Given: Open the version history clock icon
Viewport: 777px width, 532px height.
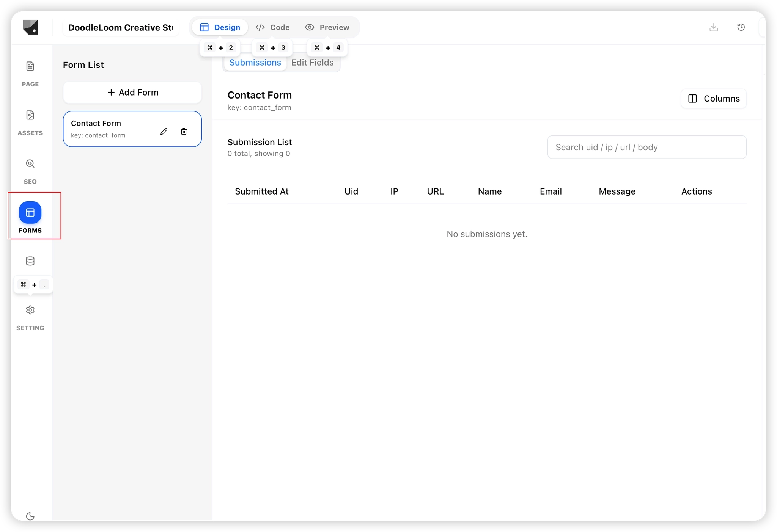Looking at the screenshot, I should point(741,27).
